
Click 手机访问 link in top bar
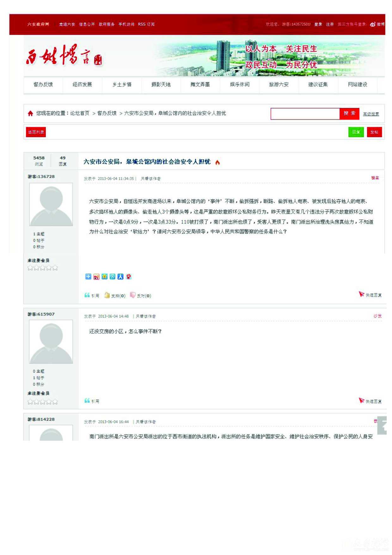tap(126, 24)
